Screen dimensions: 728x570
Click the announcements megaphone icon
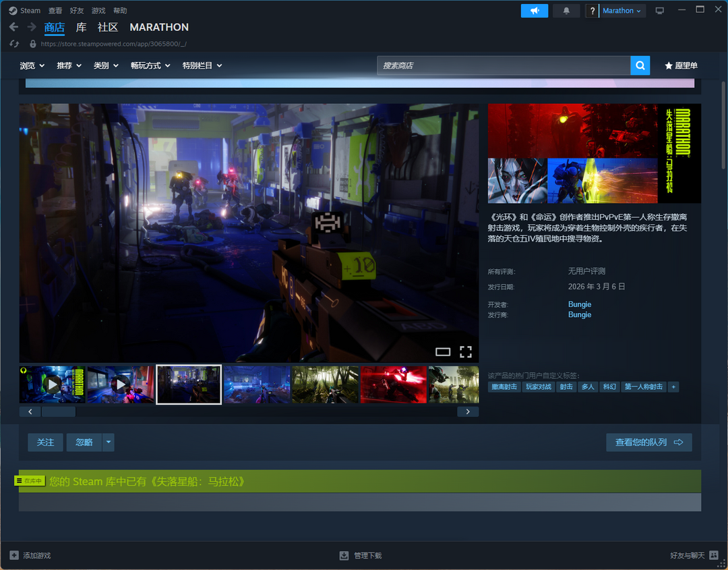click(x=534, y=11)
